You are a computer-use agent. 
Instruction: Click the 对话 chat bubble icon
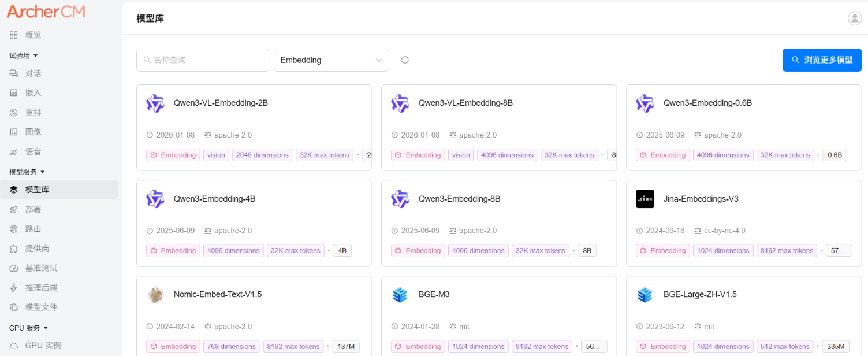pyautogui.click(x=14, y=73)
